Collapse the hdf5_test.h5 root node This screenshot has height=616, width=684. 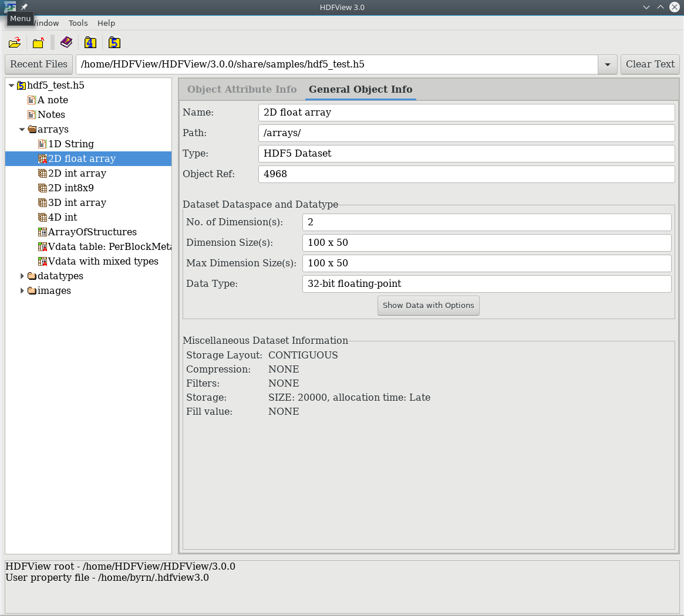(x=11, y=86)
